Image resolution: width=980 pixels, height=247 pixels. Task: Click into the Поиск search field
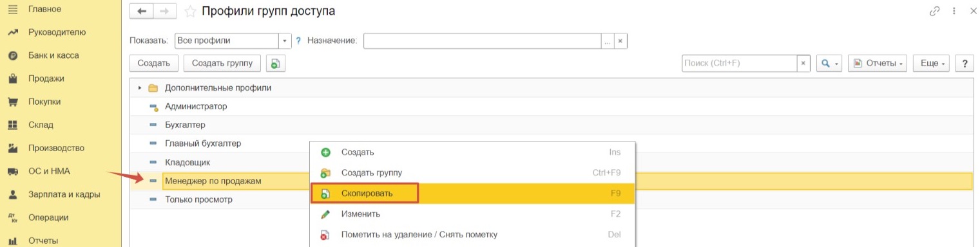tap(740, 63)
